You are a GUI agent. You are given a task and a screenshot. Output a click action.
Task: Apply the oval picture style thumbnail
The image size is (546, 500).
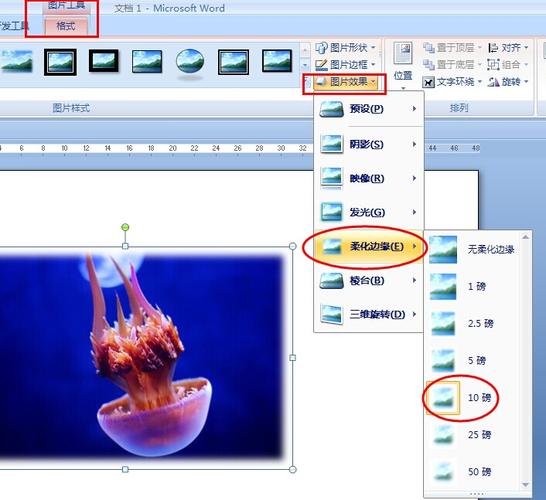coord(190,62)
